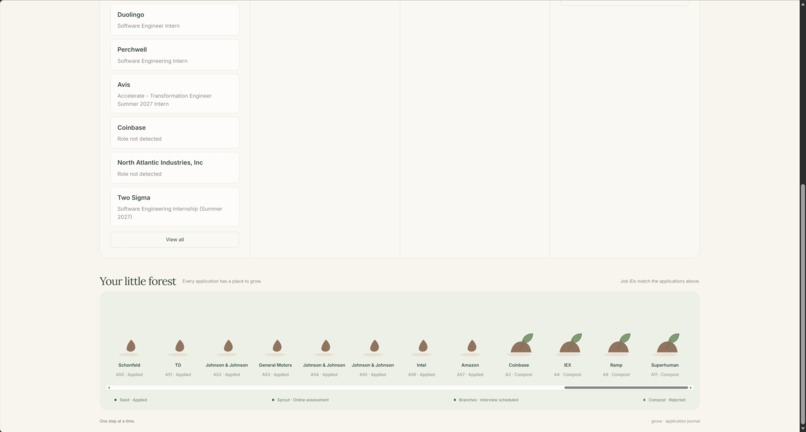
Task: Click the 'Seed · Applied' legend entry
Action: tap(131, 400)
